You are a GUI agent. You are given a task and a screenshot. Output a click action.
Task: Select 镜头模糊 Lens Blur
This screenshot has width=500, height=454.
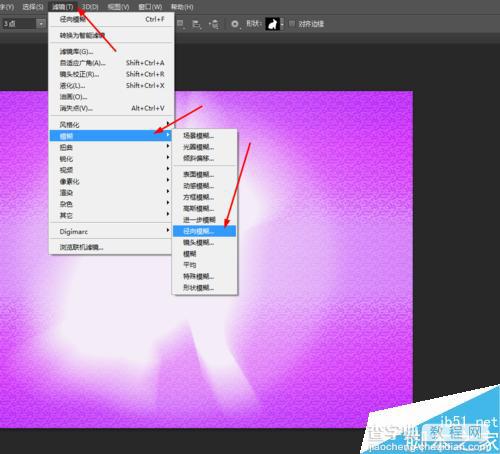pyautogui.click(x=205, y=242)
